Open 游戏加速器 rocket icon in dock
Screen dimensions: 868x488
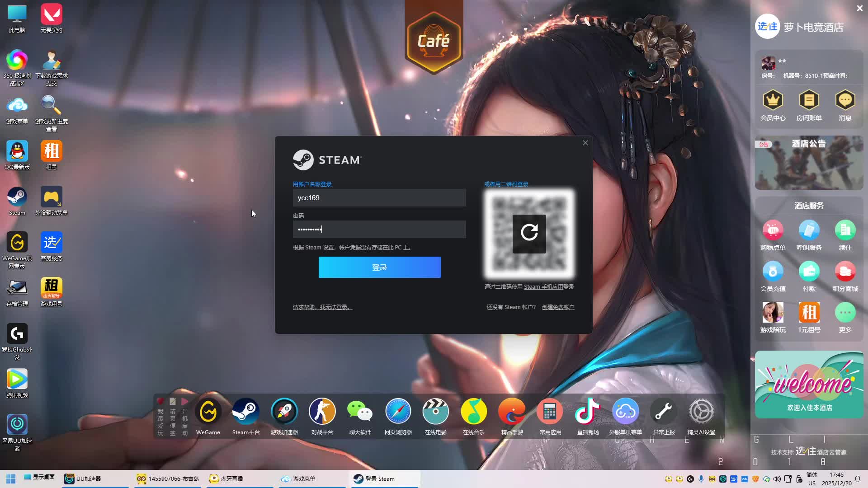(284, 412)
